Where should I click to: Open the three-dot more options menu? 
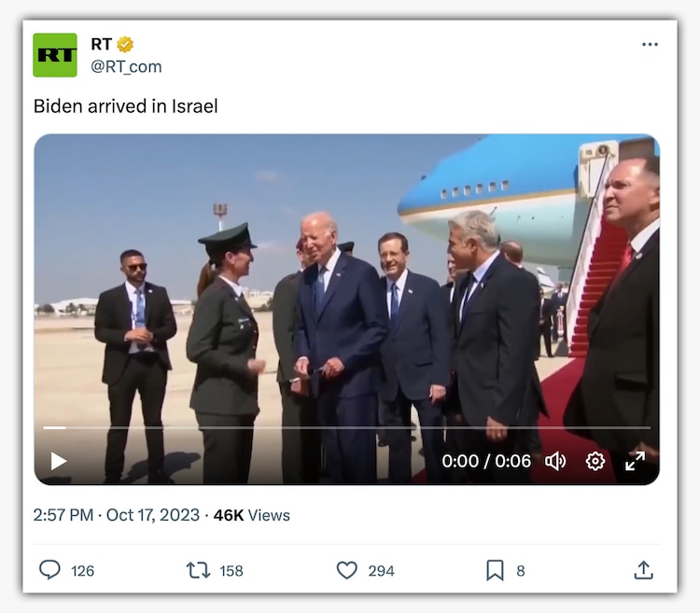coord(650,44)
